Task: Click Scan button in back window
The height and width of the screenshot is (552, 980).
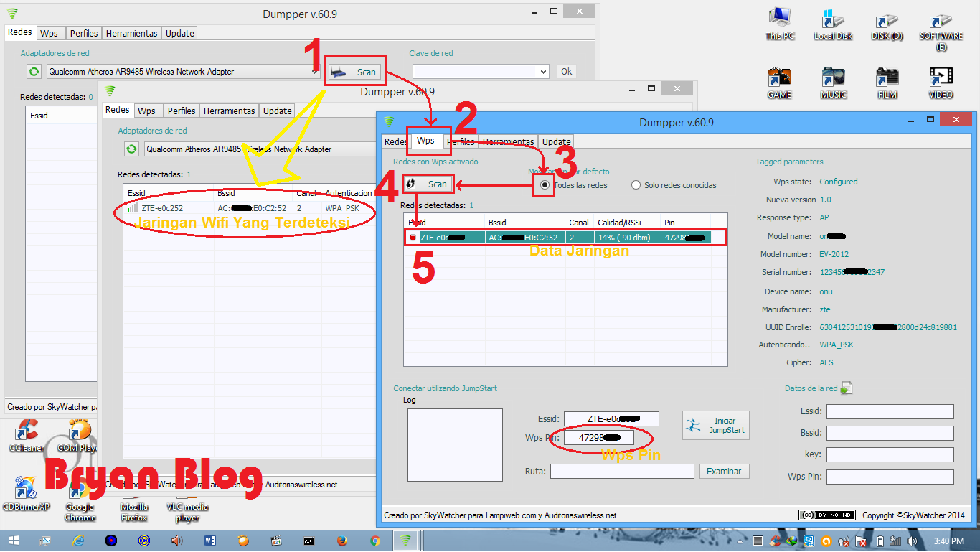Action: pos(355,72)
